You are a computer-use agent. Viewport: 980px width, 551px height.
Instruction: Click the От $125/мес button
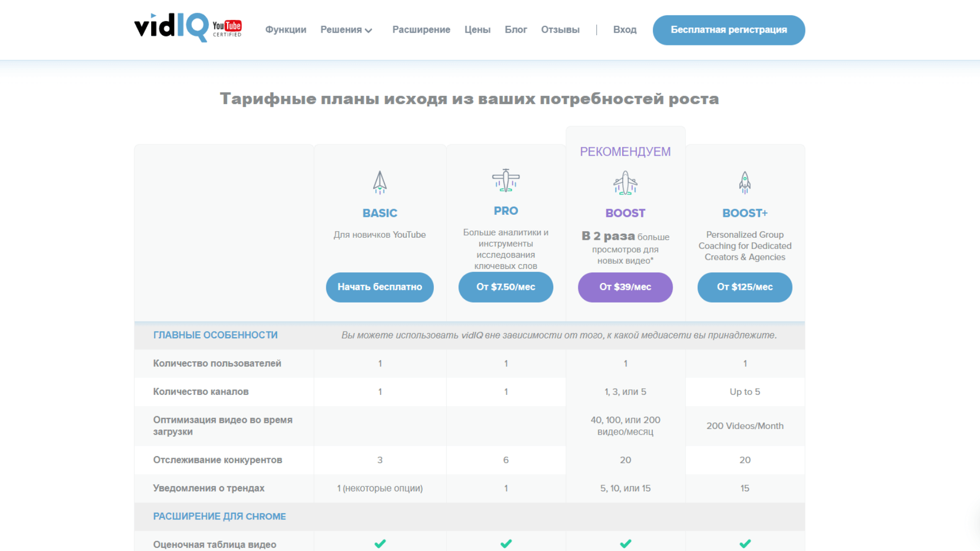pyautogui.click(x=745, y=287)
